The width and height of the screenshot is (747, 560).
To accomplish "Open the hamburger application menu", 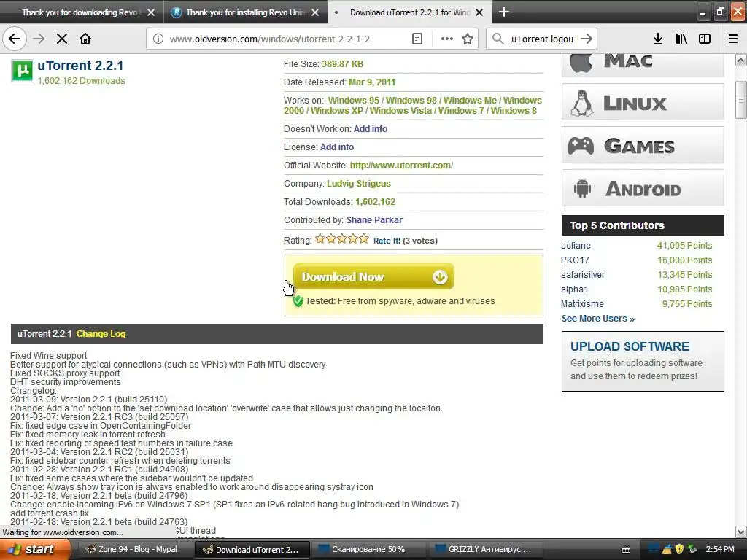I will [x=733, y=39].
